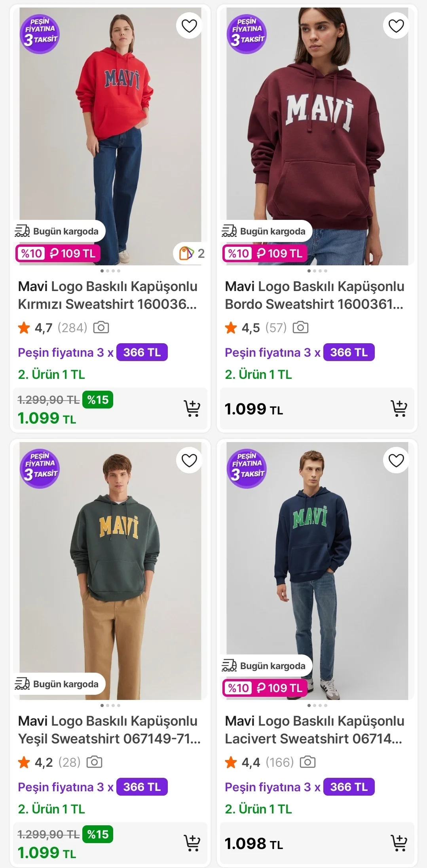View photo reviews for Kırmızı sweatshirt

point(101,327)
